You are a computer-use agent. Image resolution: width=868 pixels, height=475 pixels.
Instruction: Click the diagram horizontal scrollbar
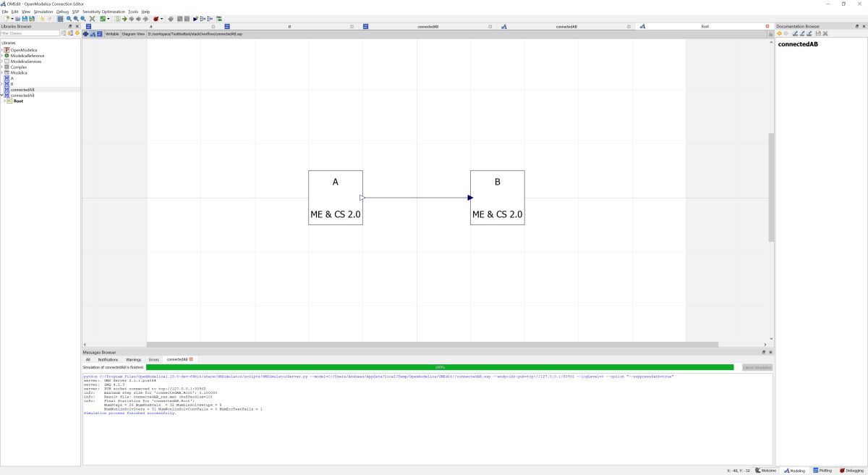pos(432,344)
